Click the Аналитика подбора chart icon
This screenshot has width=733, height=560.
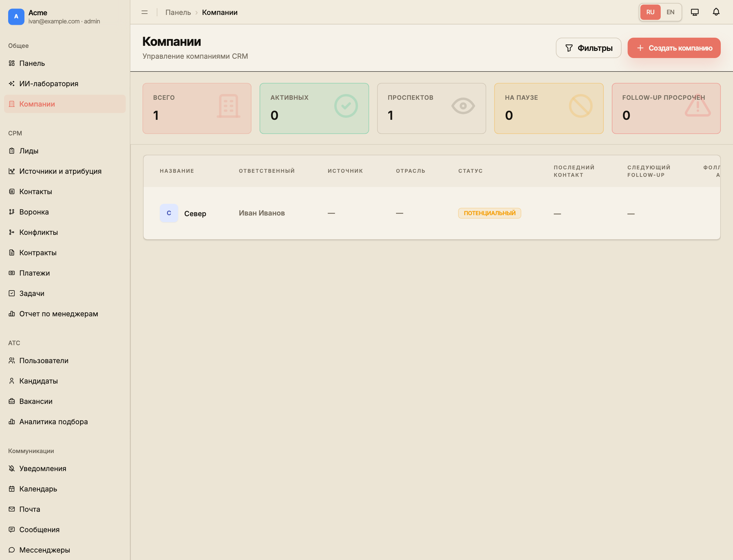pos(12,422)
